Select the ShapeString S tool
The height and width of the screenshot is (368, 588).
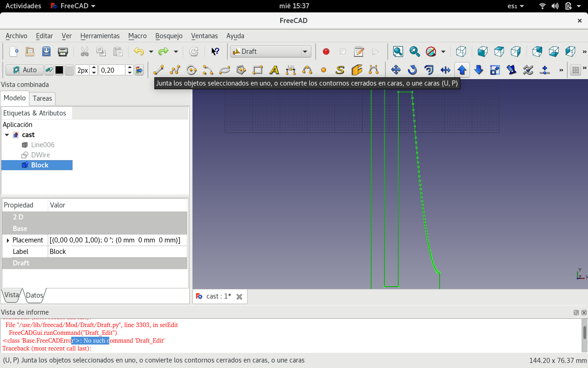click(x=340, y=70)
